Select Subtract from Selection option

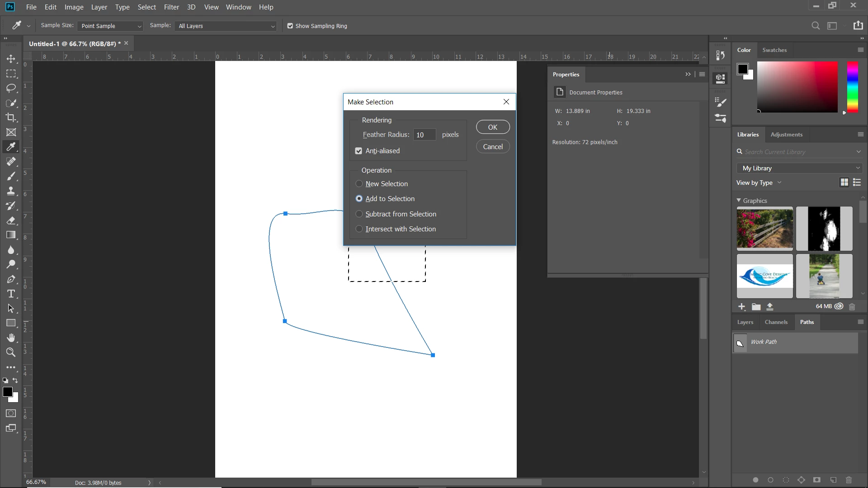coord(359,214)
